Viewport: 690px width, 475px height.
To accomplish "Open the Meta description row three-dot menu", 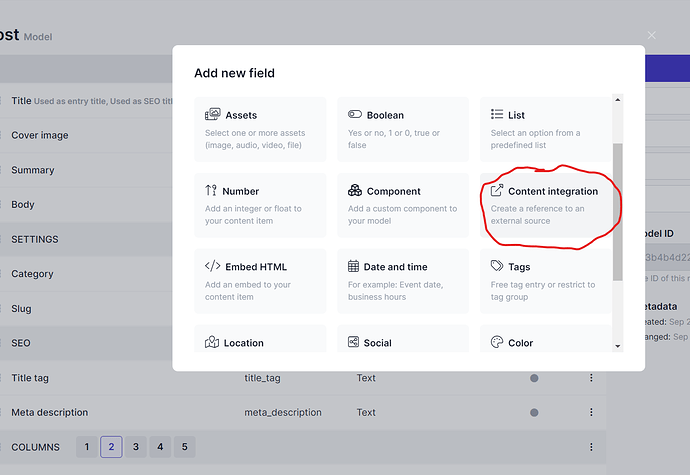I will [591, 412].
